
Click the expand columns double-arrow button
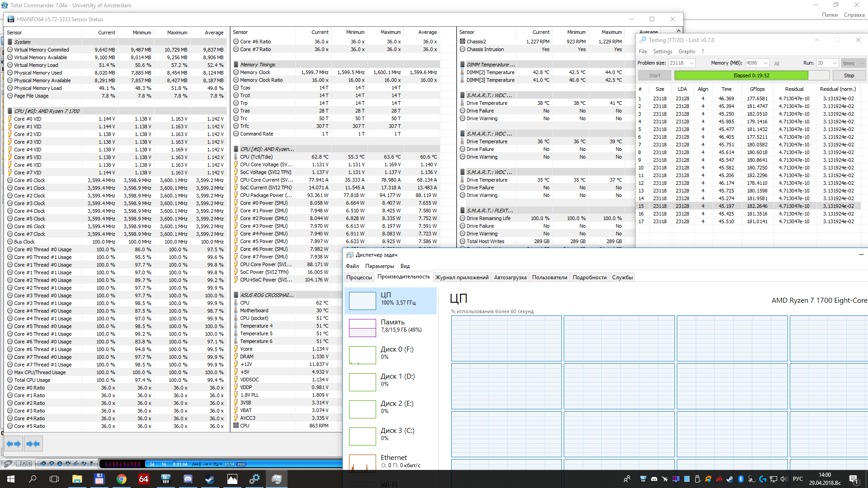[x=14, y=444]
